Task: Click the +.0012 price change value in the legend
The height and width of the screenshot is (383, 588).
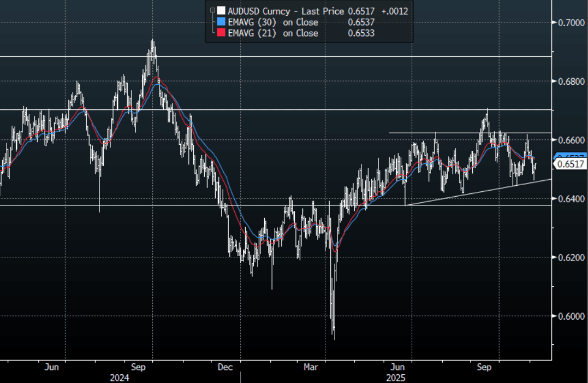Action: click(394, 10)
